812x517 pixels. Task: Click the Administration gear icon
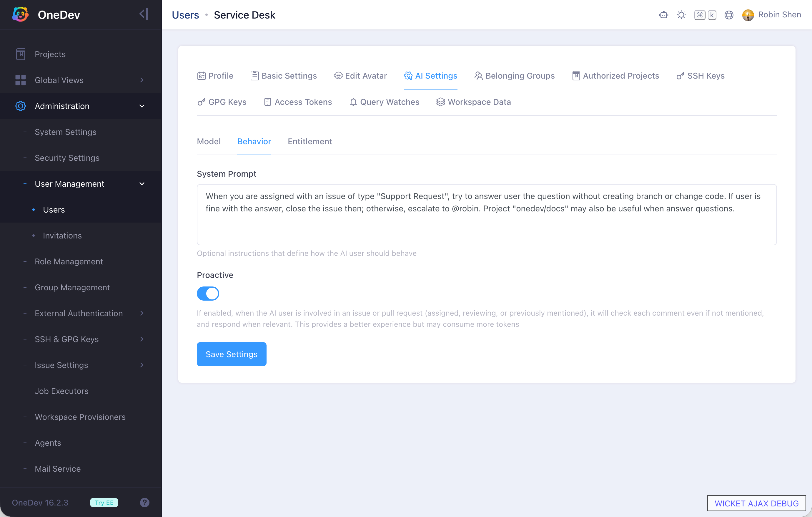21,106
